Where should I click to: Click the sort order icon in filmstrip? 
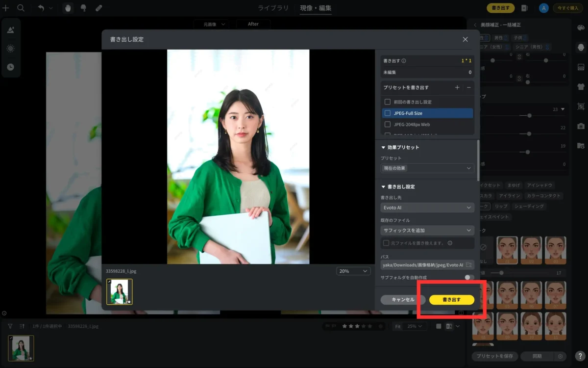tap(22, 326)
